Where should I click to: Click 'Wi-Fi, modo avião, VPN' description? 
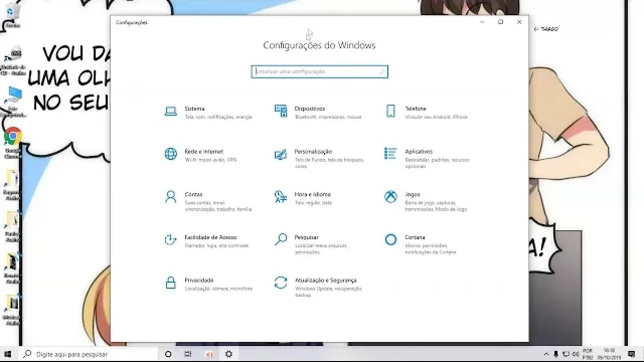pos(210,160)
